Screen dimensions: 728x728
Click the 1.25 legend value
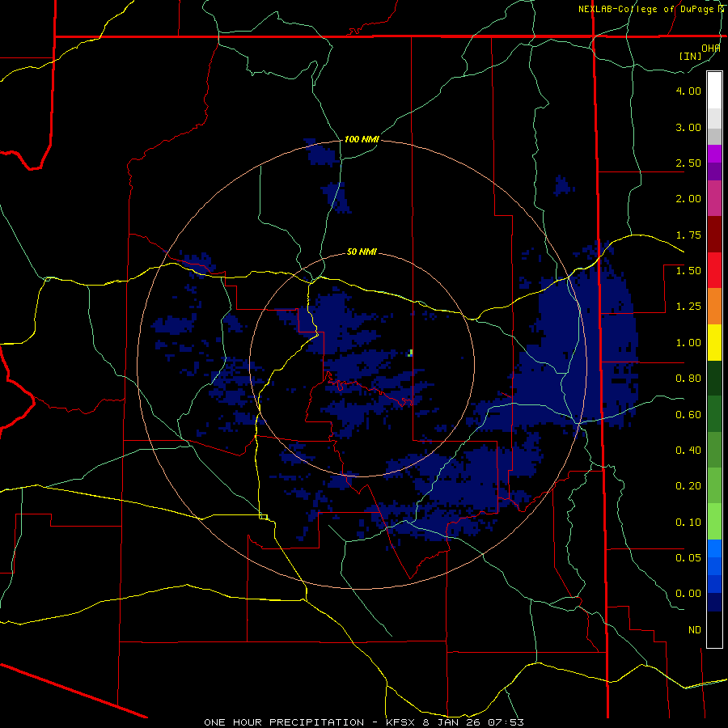[x=688, y=307]
